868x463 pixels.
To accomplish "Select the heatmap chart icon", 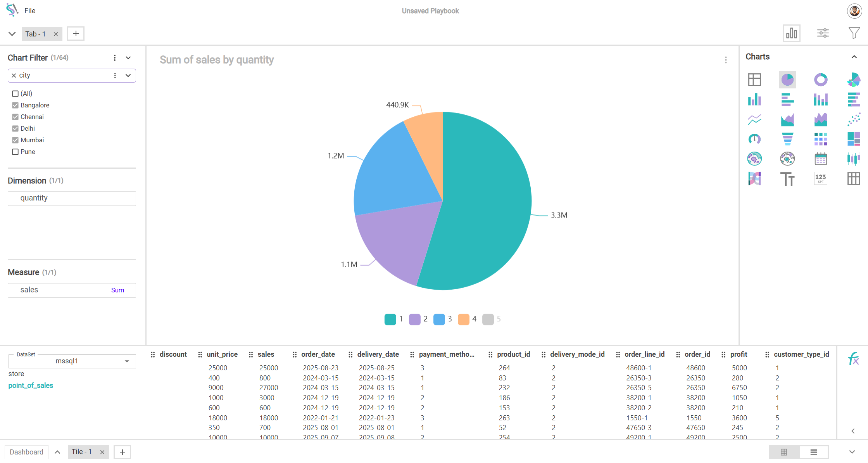I will point(820,139).
